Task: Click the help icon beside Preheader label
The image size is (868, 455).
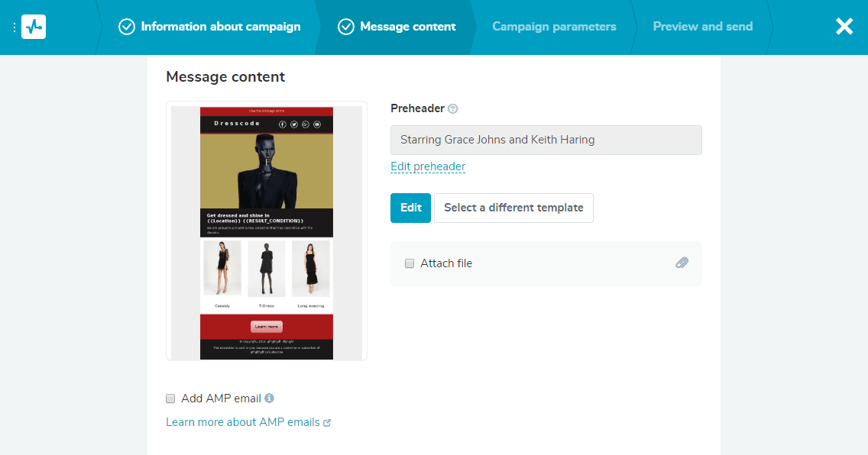Action: [x=452, y=108]
